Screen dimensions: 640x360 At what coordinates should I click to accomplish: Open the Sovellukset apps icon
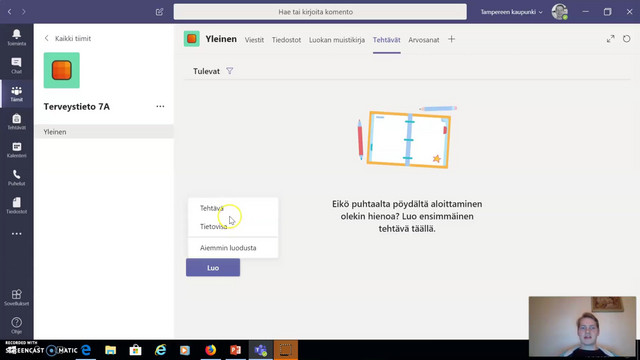click(x=16, y=298)
